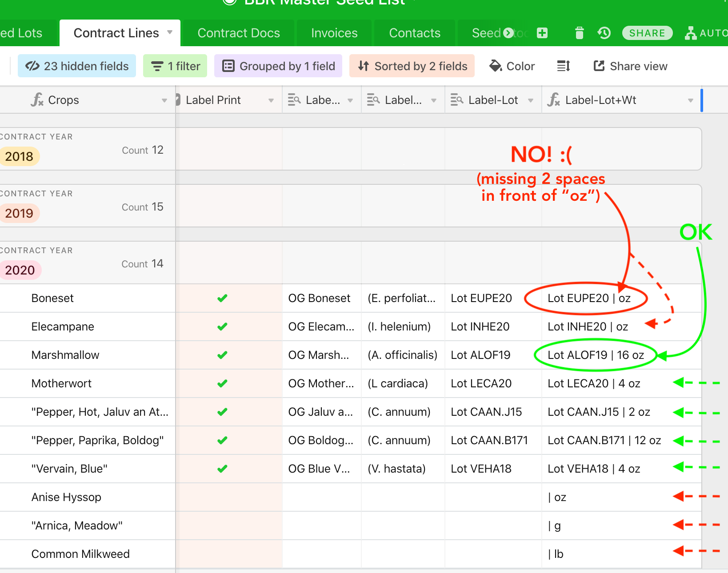Click the Label... lookup field icon

[373, 100]
